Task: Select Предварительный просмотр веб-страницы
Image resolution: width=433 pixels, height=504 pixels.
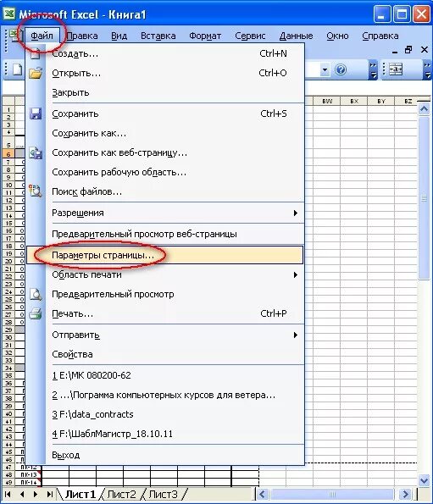Action: [x=165, y=234]
